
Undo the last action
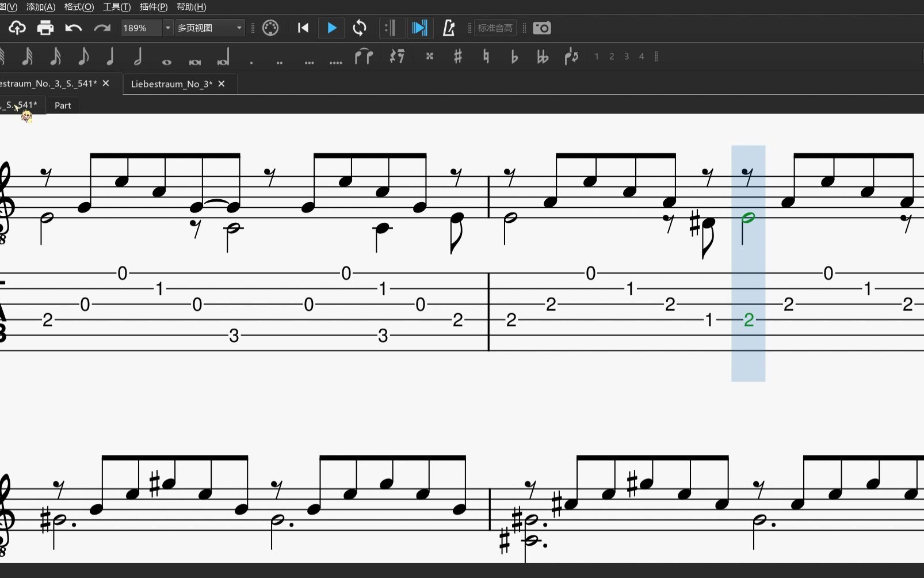click(x=73, y=28)
